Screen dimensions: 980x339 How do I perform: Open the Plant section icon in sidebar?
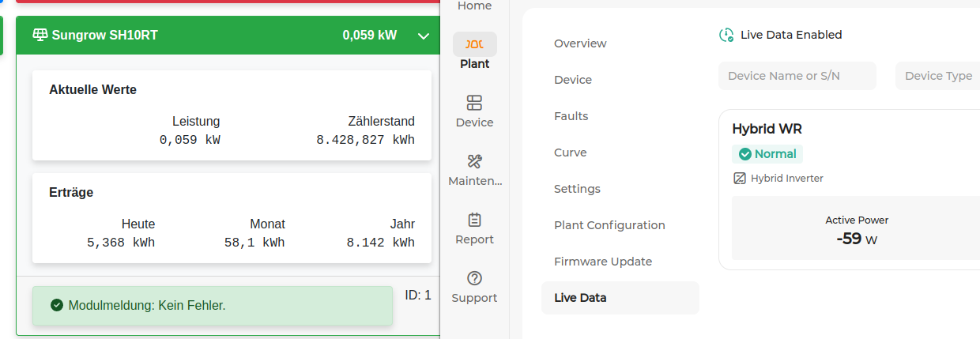point(475,44)
